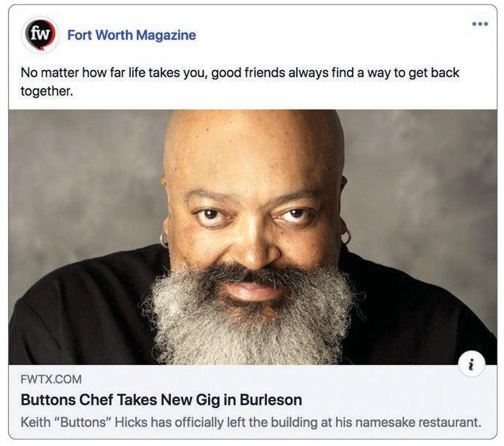
Task: Click the words good friends in caption
Action: tap(248, 73)
